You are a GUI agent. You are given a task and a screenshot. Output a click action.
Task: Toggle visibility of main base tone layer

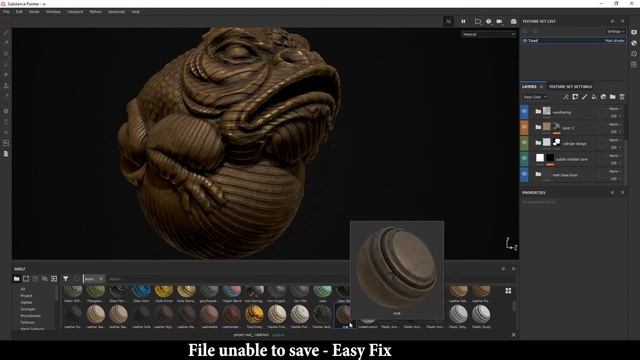point(524,174)
